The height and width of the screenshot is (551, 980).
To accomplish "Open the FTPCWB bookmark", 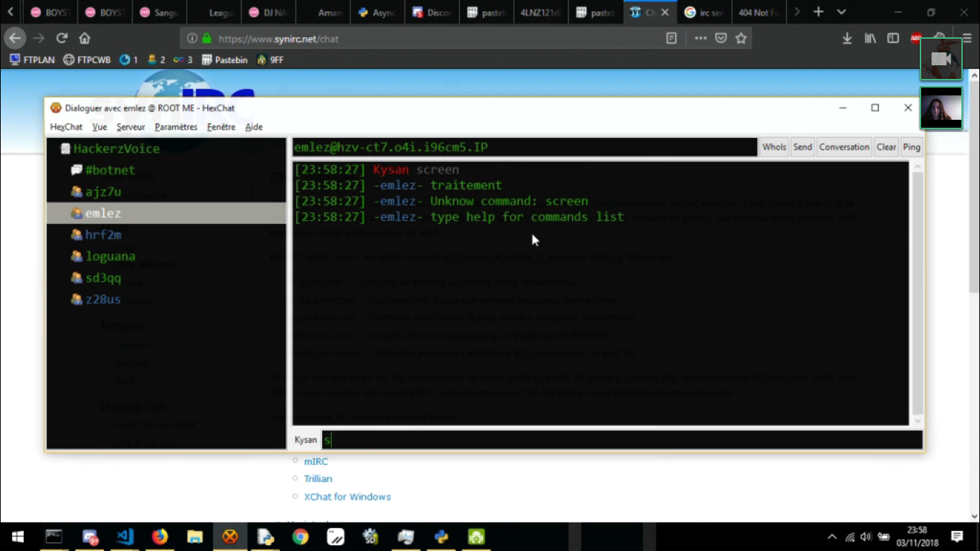I will 87,60.
